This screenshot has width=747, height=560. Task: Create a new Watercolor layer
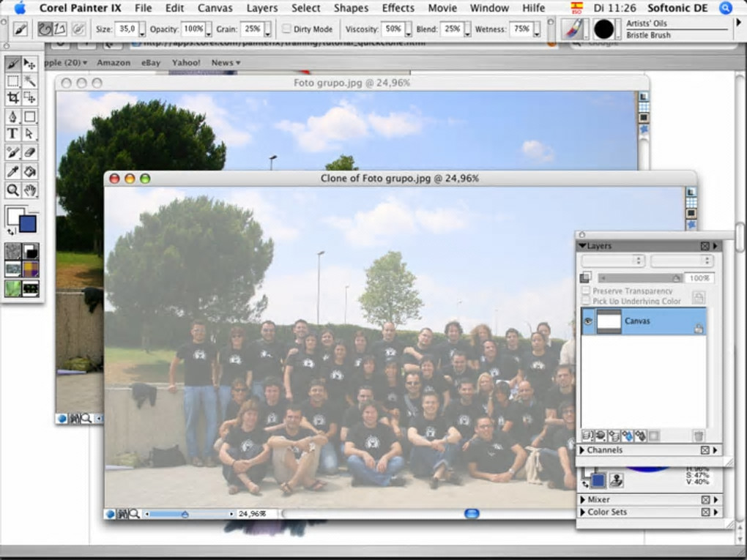coord(627,436)
